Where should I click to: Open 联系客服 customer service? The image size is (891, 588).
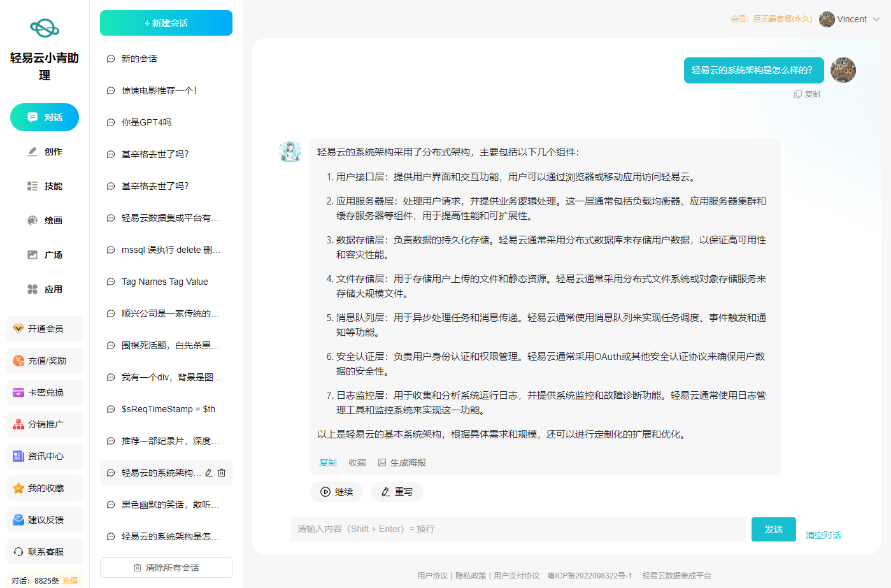(x=45, y=552)
